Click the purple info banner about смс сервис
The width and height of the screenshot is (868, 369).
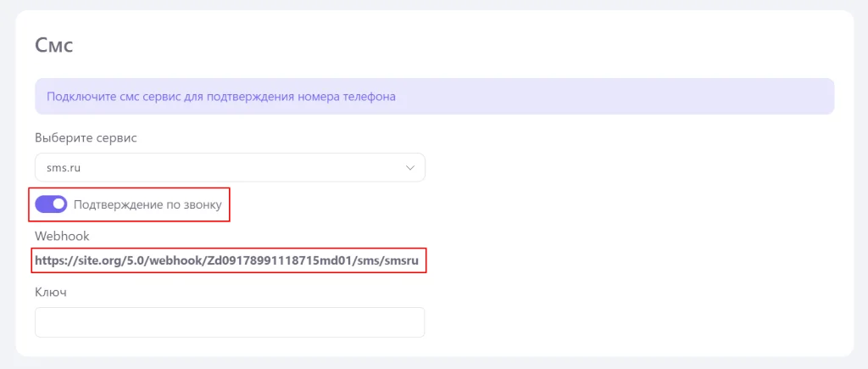point(435,97)
